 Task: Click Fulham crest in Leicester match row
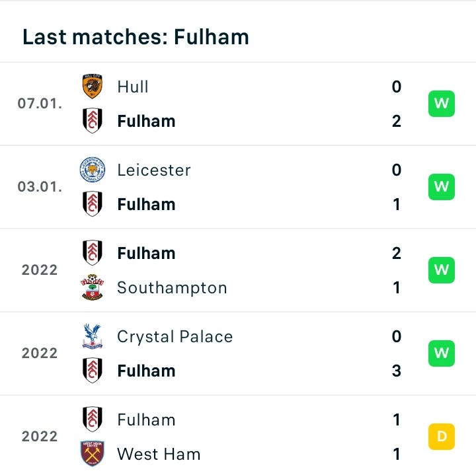[x=93, y=204]
